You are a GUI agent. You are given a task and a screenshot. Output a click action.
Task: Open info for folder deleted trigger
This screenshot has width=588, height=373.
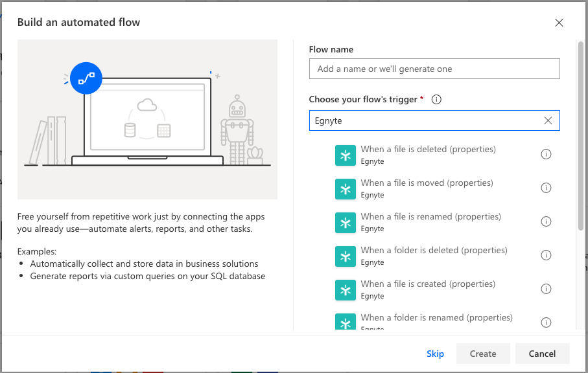(546, 255)
